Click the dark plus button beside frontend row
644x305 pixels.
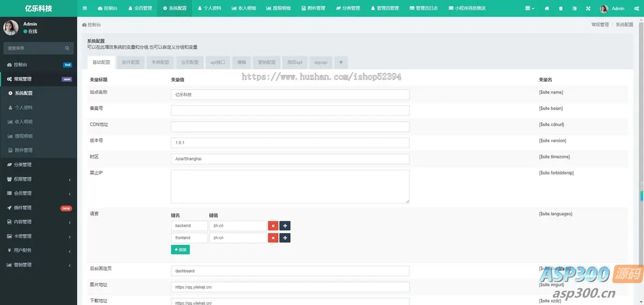coord(285,238)
